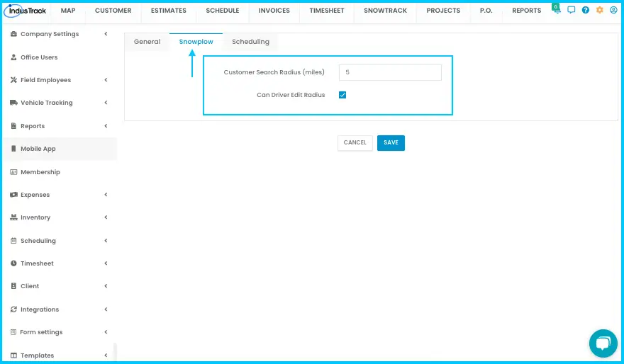
Task: Expand Form settings chevron
Action: tap(106, 332)
